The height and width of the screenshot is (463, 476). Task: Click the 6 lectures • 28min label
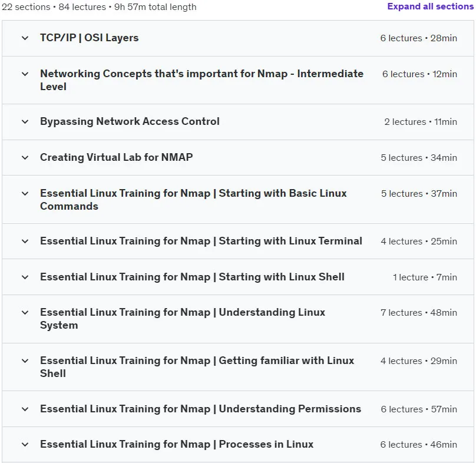pos(419,38)
